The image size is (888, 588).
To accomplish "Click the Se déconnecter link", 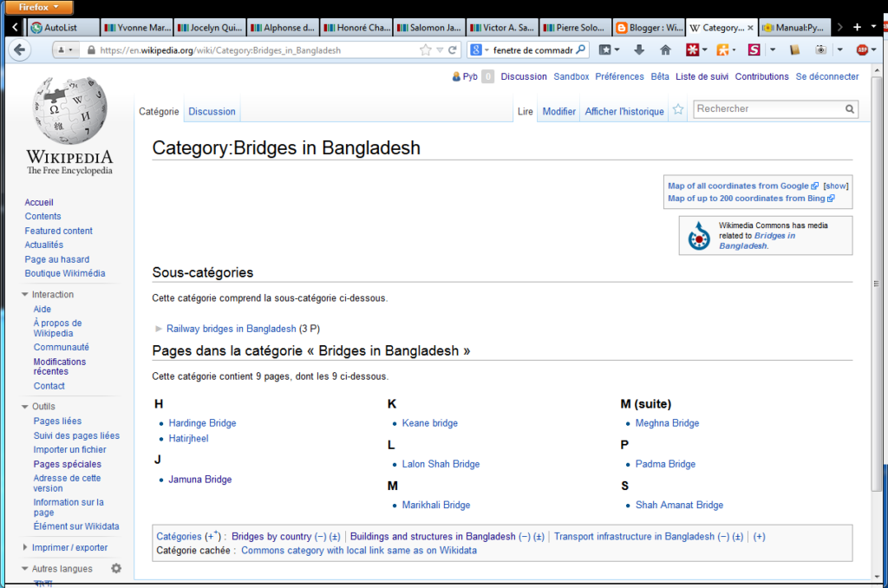I will 826,76.
